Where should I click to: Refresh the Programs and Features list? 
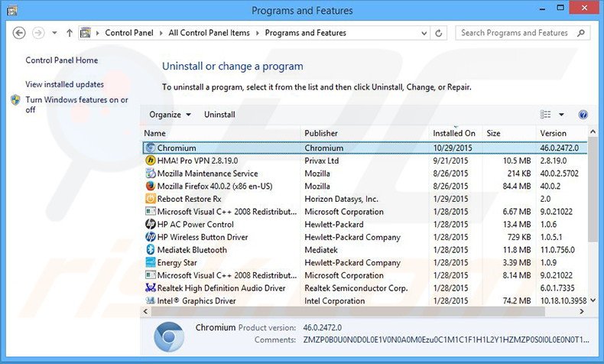point(438,33)
